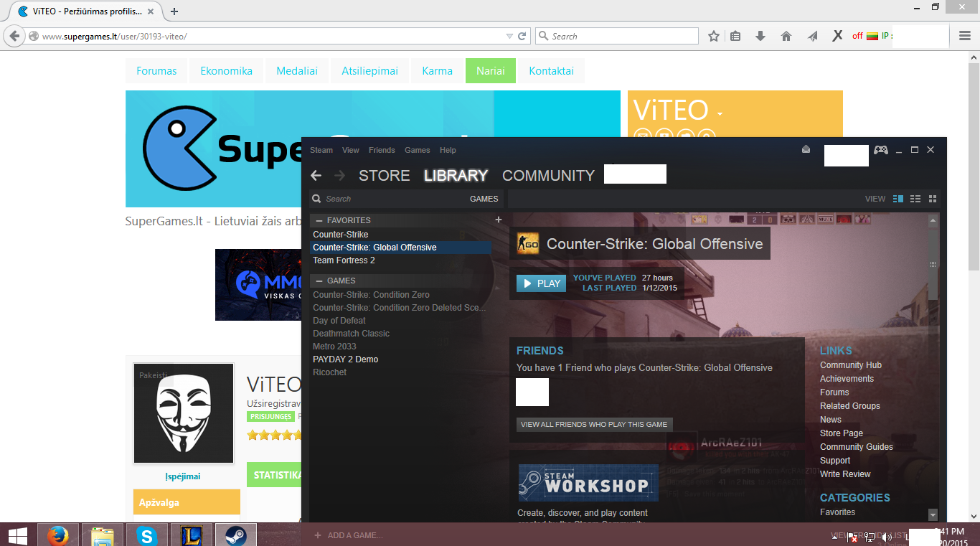Screen dimensions: 980x546
Task: Open a new Firefox tab
Action: [x=174, y=11]
